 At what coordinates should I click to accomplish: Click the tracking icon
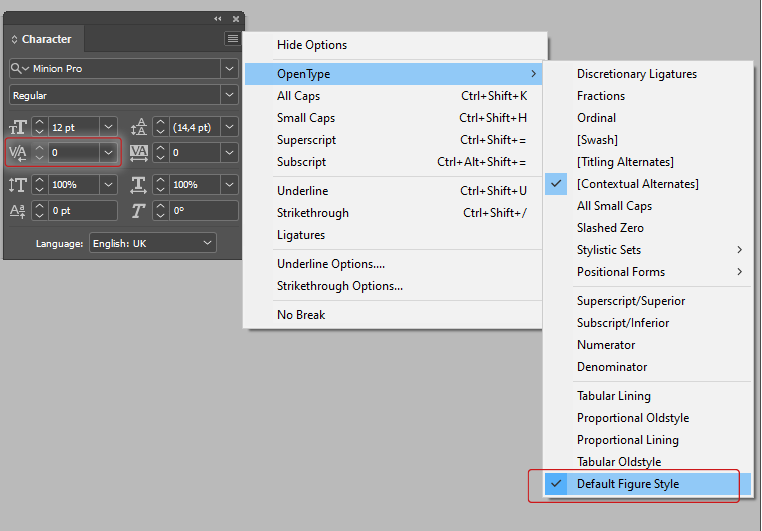point(139,153)
